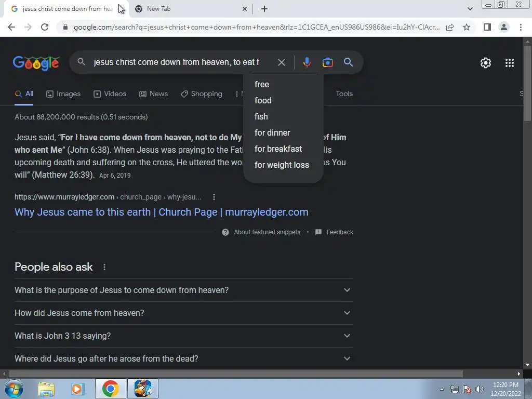Open media player from taskbar
The image size is (532, 399).
(x=78, y=389)
